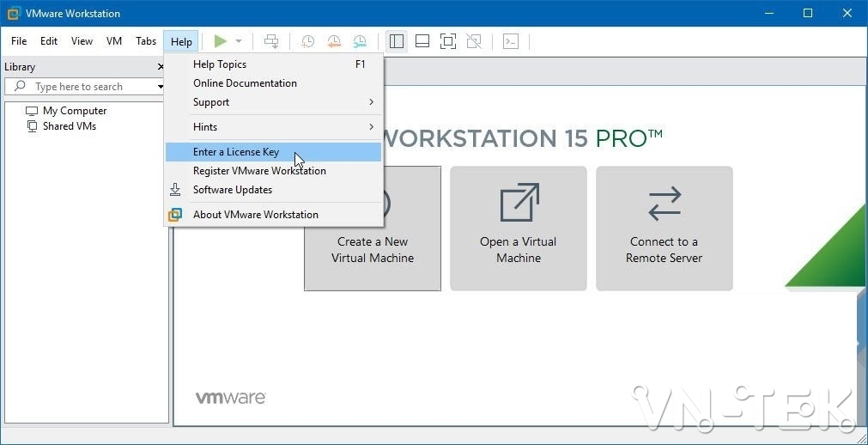Click the green Power On play icon
868x445 pixels.
(221, 41)
